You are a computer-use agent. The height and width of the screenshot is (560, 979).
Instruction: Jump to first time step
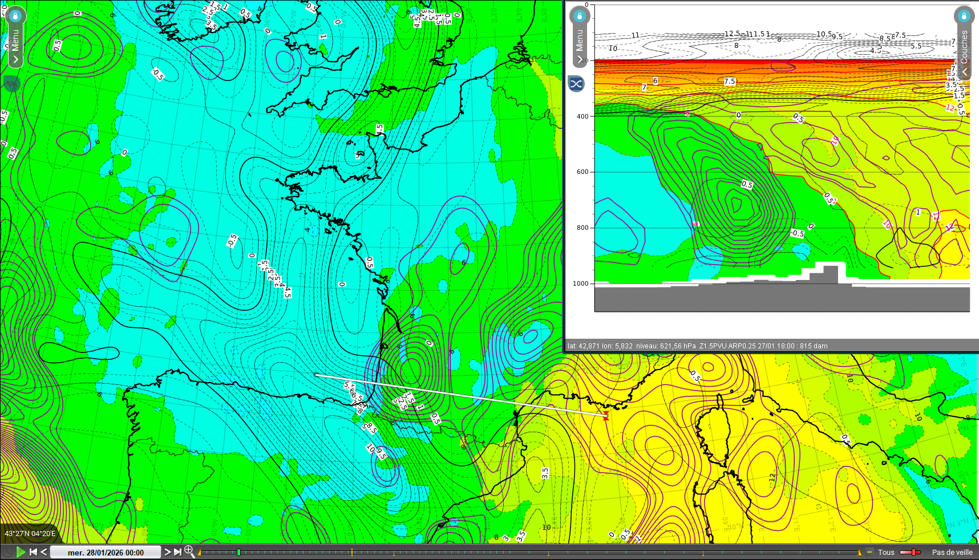click(x=33, y=552)
